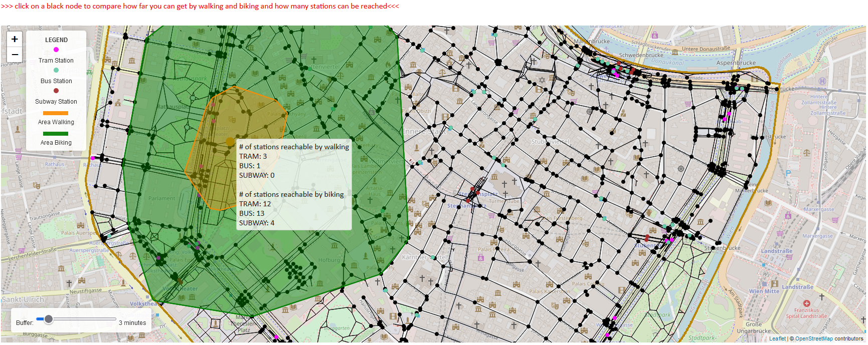Zoom out of the map
This screenshot has width=868, height=345.
click(x=15, y=54)
